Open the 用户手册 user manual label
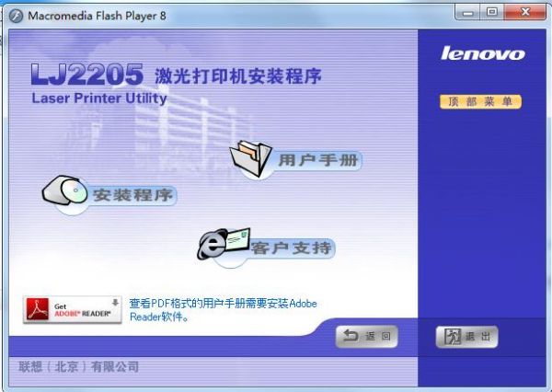The height and width of the screenshot is (392, 552). (318, 161)
